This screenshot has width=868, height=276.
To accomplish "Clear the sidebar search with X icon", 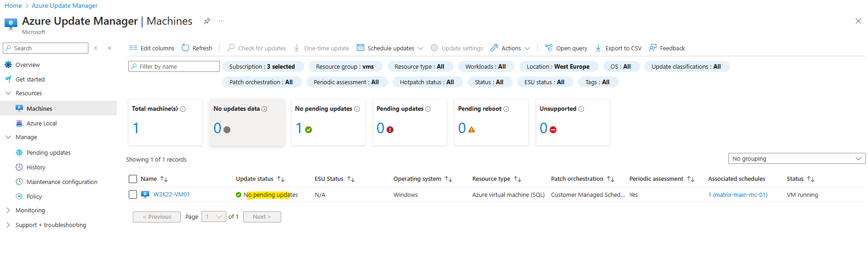I will point(96,48).
